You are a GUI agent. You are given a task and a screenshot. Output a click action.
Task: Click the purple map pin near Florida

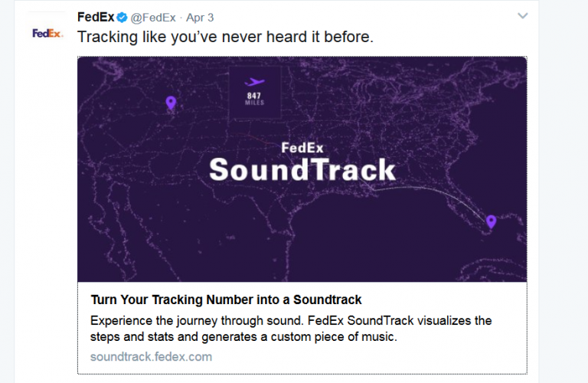[x=491, y=221]
